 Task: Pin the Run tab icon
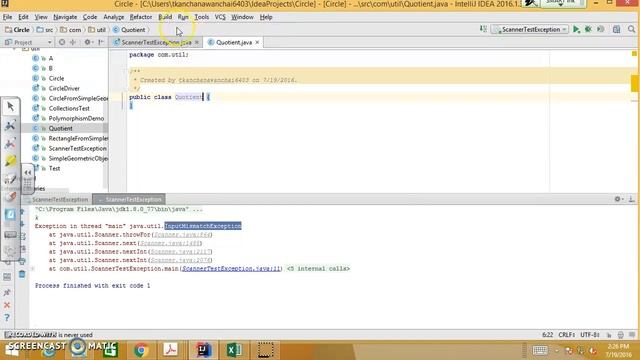coord(7,292)
